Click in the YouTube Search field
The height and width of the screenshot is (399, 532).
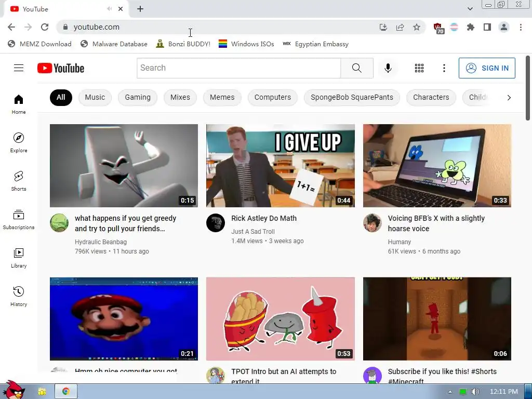[x=238, y=68]
